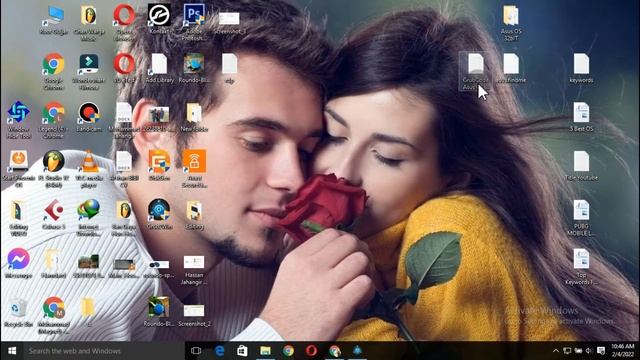Open the Cubase 5 desktop shortcut
Image resolution: width=640 pixels, height=360 pixels.
pyautogui.click(x=53, y=215)
